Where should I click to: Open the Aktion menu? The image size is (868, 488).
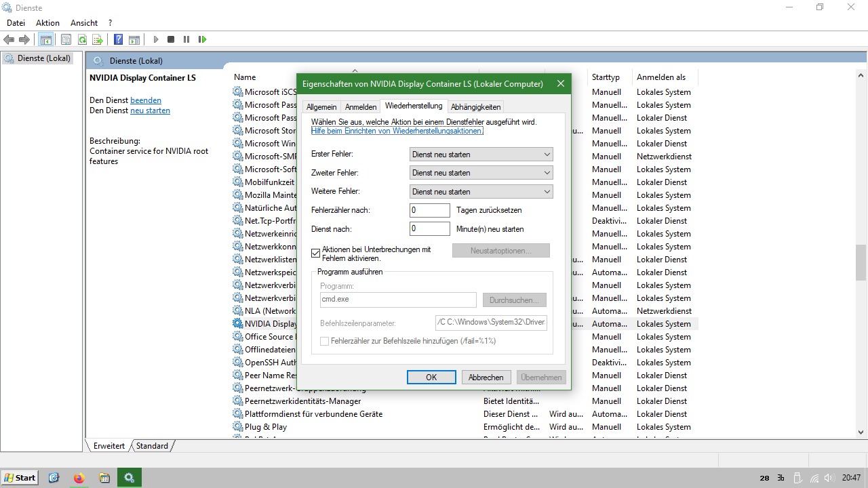pos(47,23)
